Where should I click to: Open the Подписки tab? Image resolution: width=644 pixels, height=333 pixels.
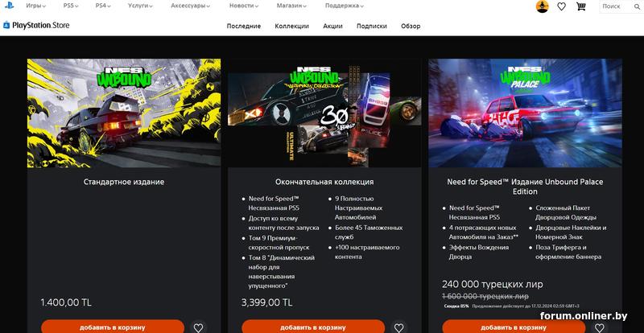[372, 26]
